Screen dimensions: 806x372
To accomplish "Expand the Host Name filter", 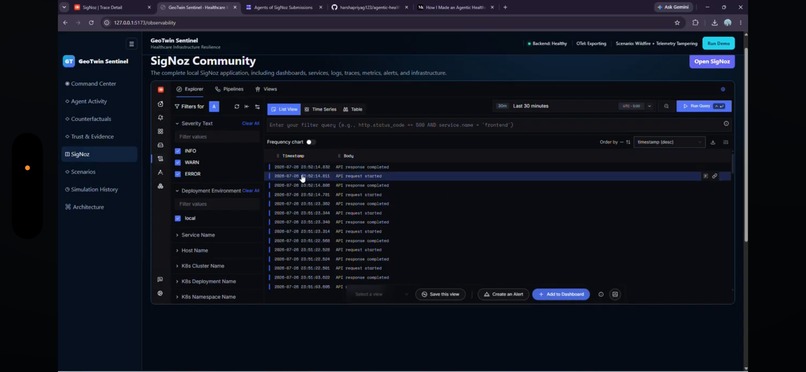I will pos(194,250).
